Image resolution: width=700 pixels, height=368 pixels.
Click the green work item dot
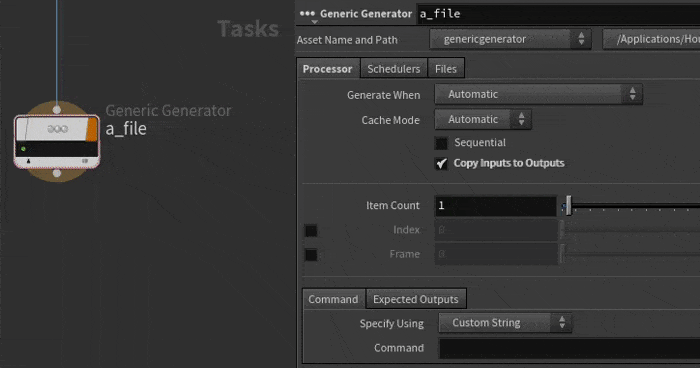pyautogui.click(x=23, y=149)
